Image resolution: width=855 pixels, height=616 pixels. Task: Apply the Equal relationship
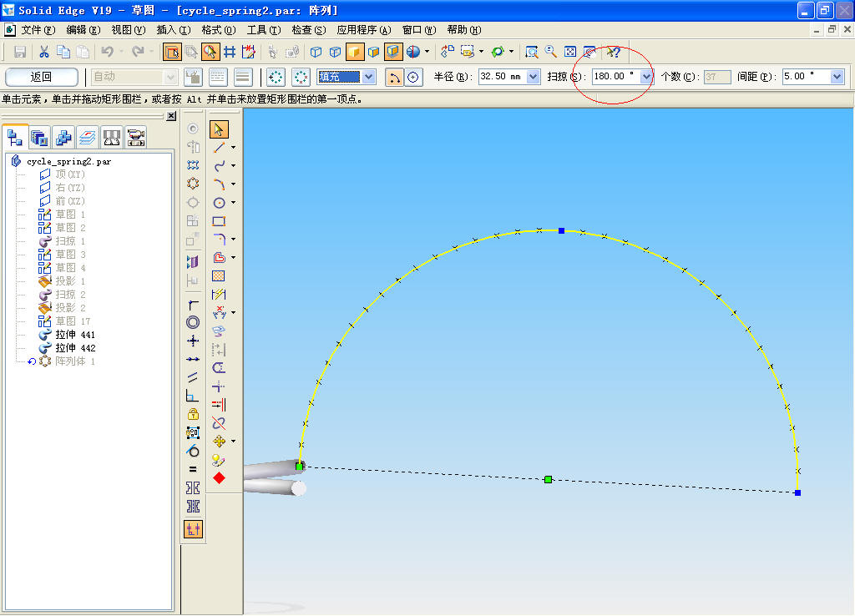(193, 469)
